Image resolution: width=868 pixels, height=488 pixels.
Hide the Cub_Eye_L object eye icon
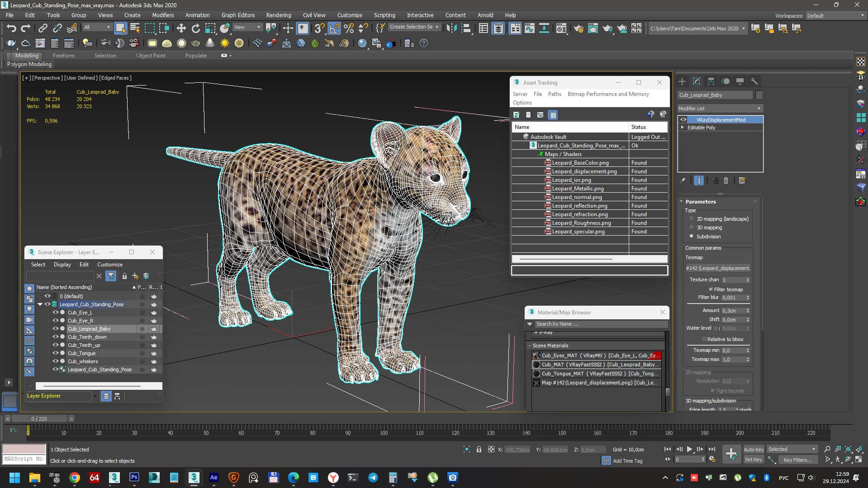[56, 313]
